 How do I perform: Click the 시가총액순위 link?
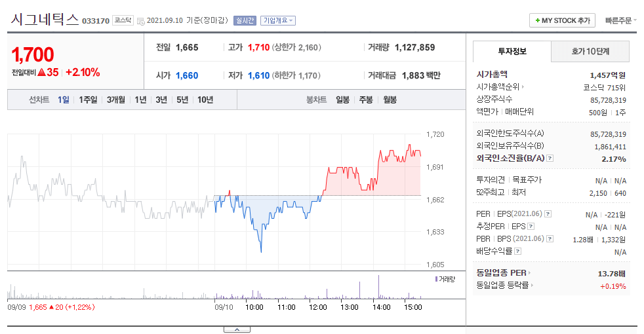pos(498,86)
